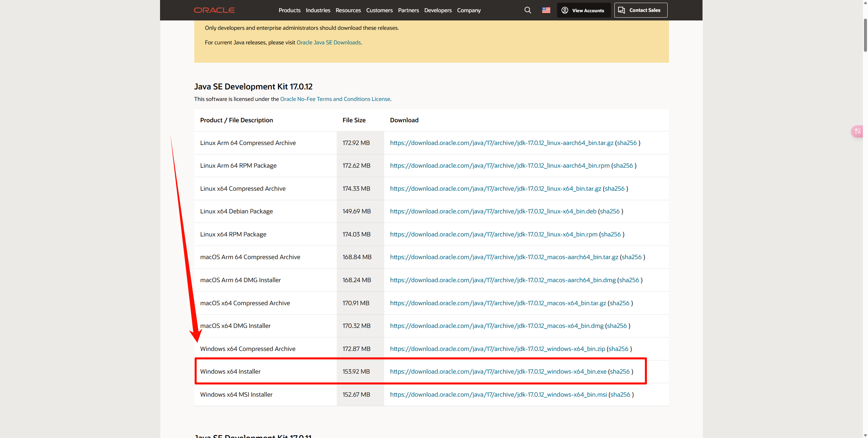Click the page vertical scrollbar thumb

tap(865, 35)
